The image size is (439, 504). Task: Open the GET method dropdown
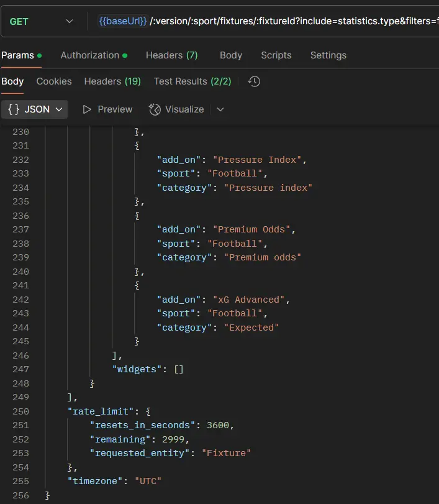[41, 22]
